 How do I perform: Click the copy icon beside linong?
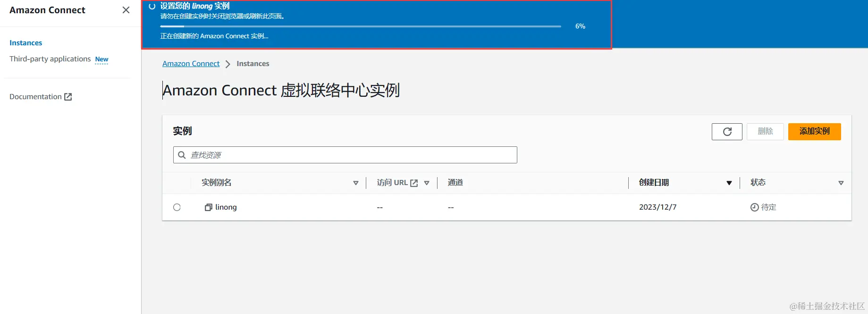[208, 207]
